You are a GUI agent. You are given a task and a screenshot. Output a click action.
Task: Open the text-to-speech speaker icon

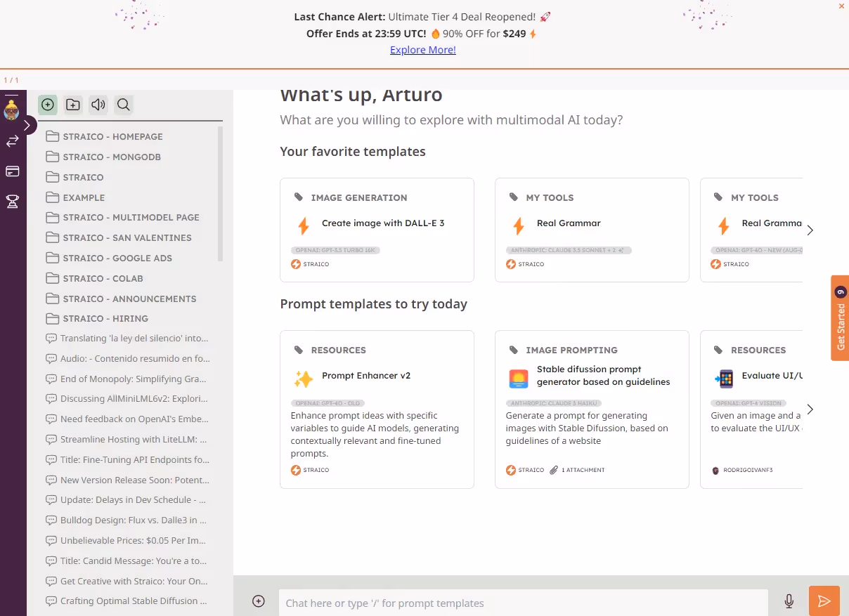[98, 105]
